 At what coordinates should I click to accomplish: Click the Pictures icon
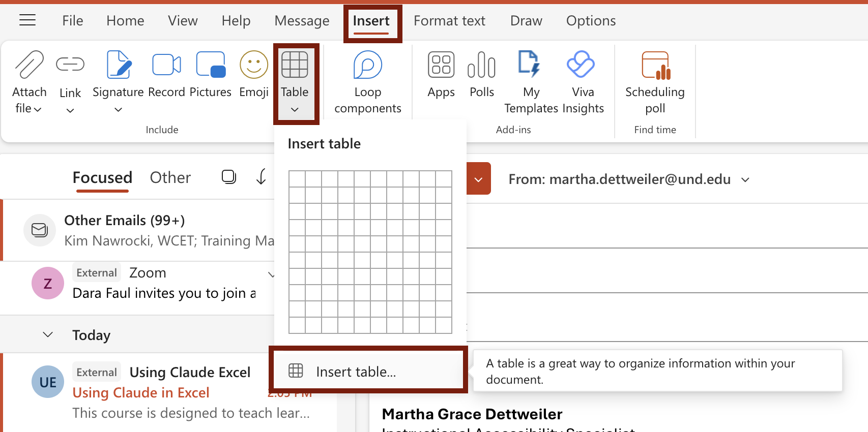click(211, 65)
